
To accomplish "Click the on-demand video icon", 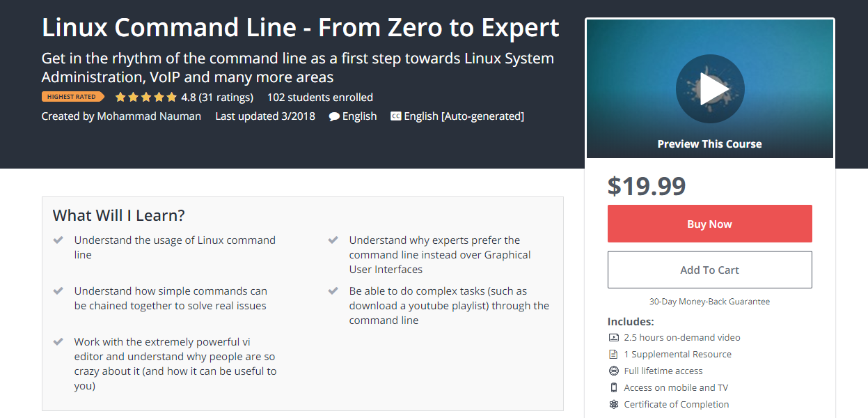I will coord(614,337).
